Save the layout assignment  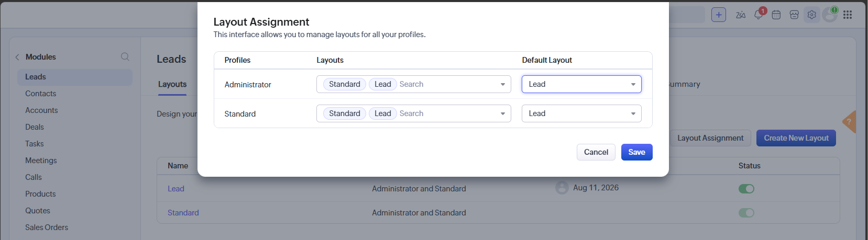(x=637, y=152)
